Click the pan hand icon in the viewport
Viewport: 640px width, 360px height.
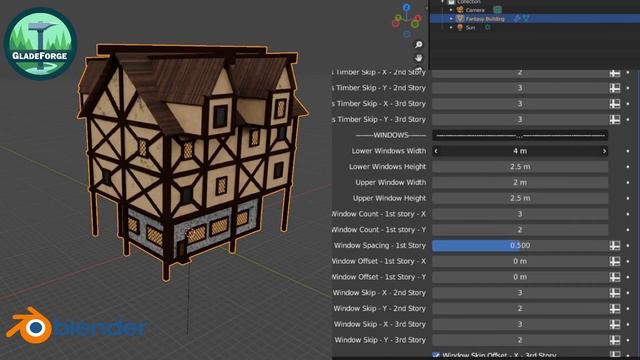[x=418, y=58]
